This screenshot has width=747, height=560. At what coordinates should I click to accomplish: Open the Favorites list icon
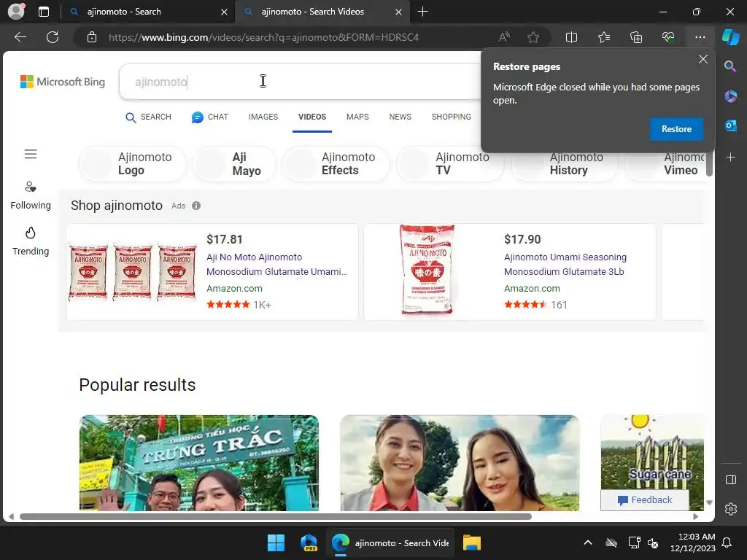coord(604,37)
